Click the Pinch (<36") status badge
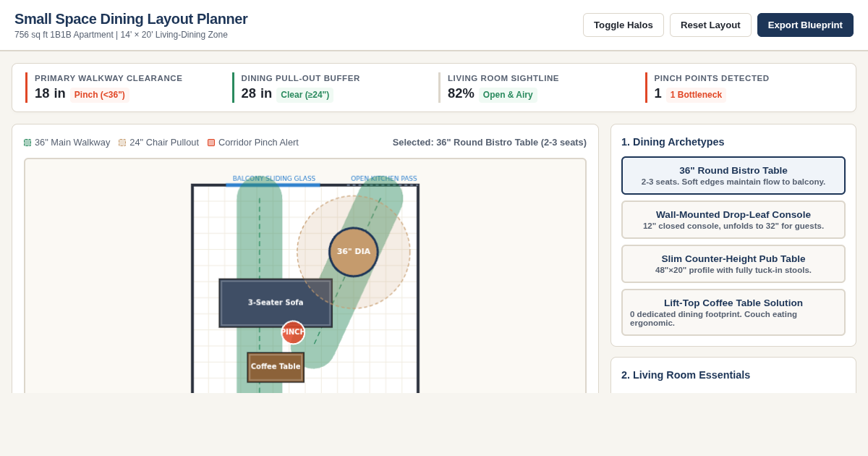Screen dimensions: 868x456 (x=100, y=95)
